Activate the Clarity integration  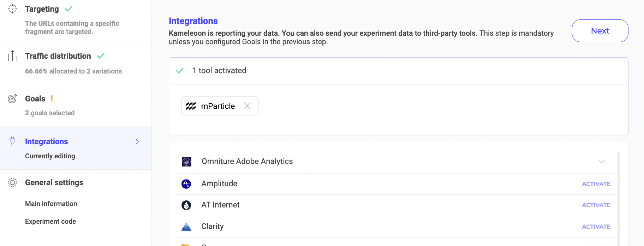point(596,227)
